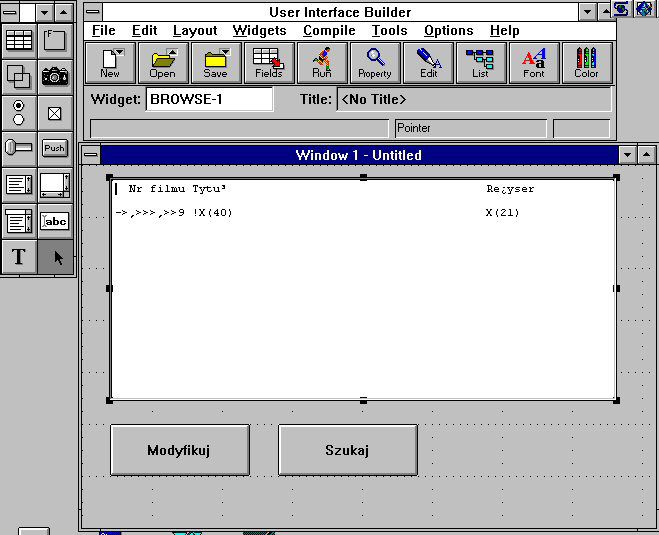Click the Open file toolbar button

163,62
